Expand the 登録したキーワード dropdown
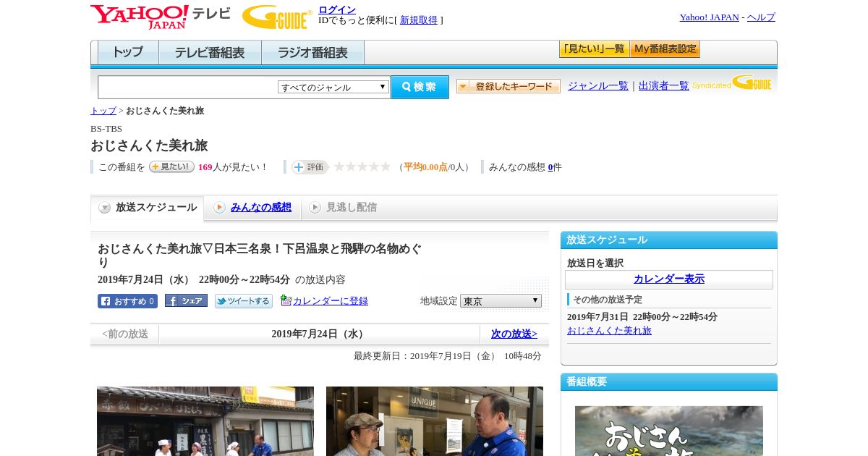868x456 pixels. [x=509, y=86]
